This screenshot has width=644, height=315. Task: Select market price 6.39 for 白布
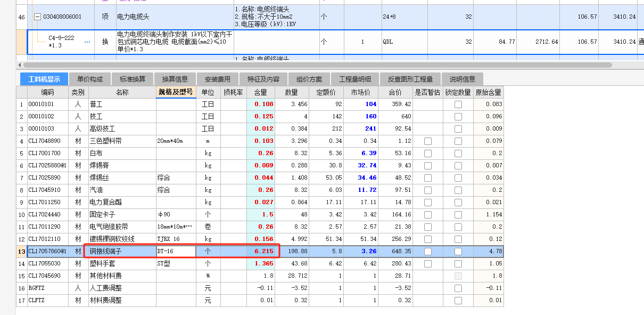click(x=361, y=153)
